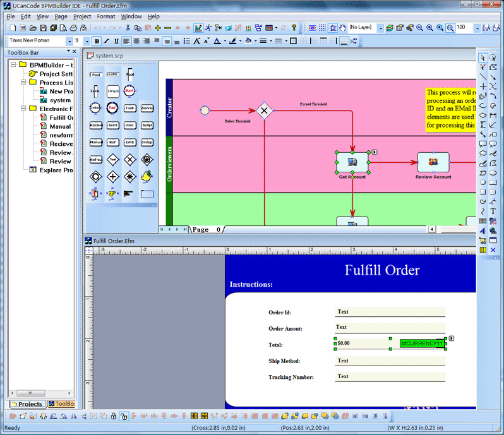Select the Text tool in right toolbar

pyautogui.click(x=493, y=212)
